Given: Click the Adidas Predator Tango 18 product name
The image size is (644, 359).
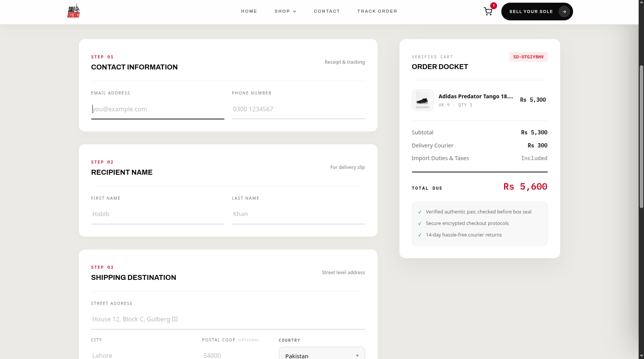Looking at the screenshot, I should (x=476, y=96).
